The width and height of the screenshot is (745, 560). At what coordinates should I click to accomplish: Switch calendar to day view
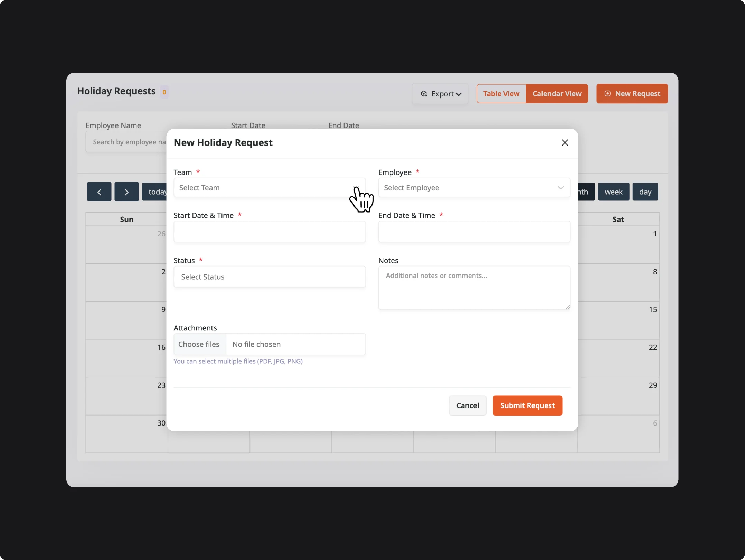click(645, 192)
